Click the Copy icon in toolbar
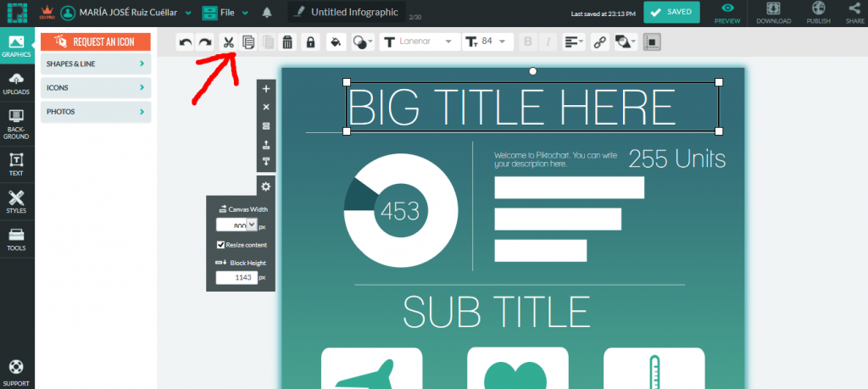The image size is (868, 389). tap(248, 42)
